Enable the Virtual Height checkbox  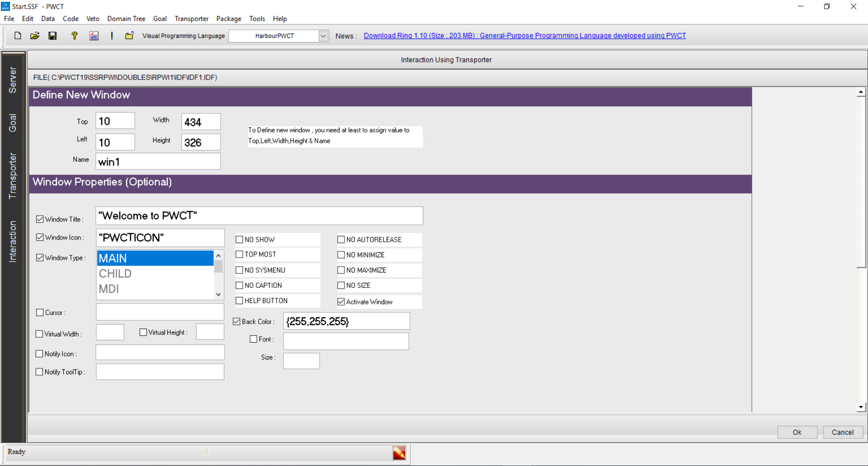point(143,332)
